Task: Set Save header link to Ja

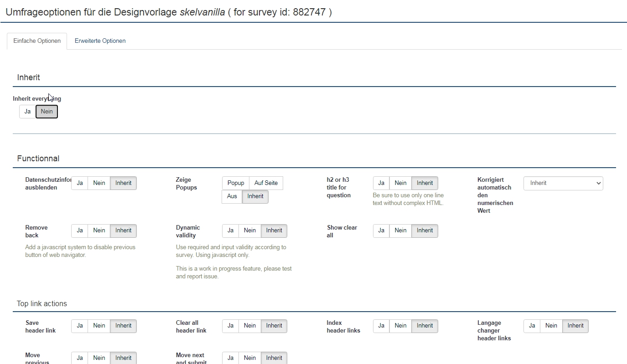Action: [80, 326]
